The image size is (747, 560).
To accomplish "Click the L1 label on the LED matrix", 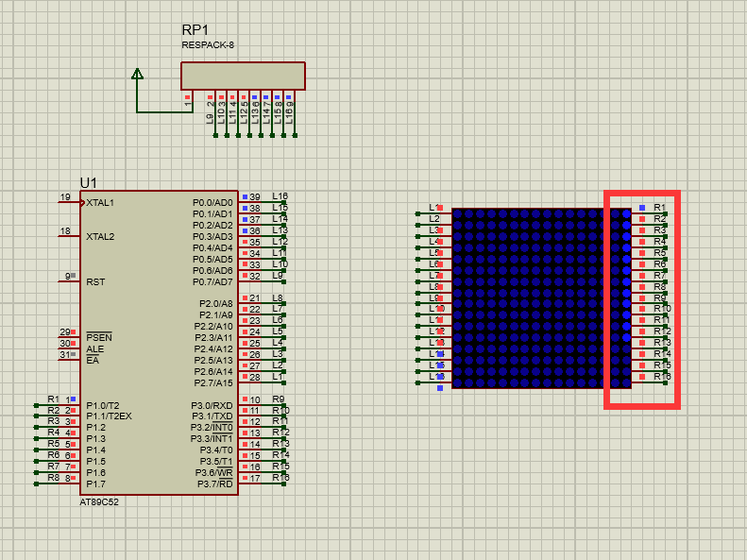I will pos(433,208).
